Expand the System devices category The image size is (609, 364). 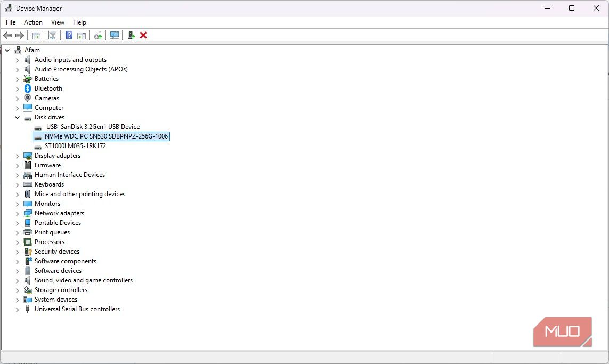(17, 300)
